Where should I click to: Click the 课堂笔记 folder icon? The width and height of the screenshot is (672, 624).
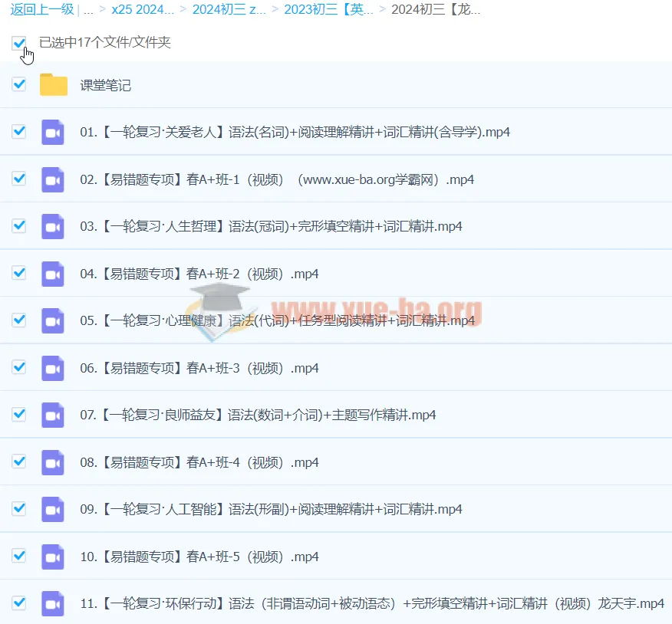(x=54, y=84)
